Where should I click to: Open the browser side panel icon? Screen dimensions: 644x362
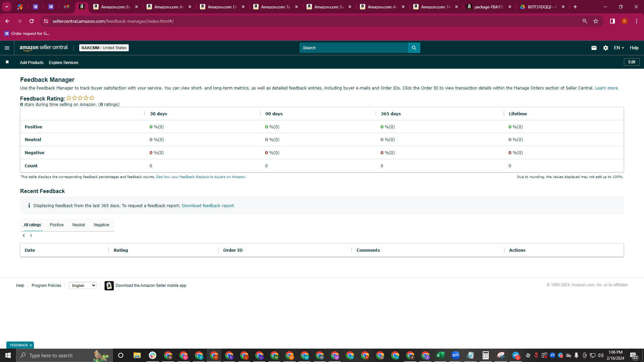click(612, 21)
